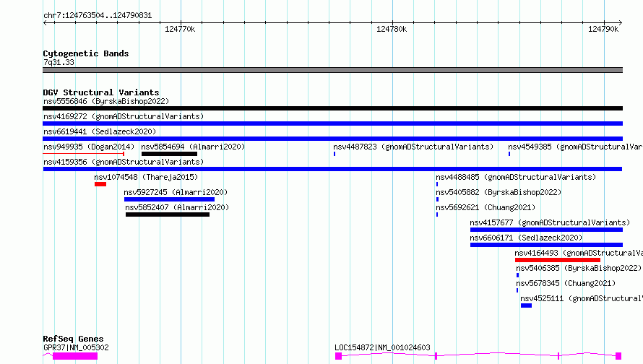The height and width of the screenshot is (364, 643).
Task: Open nsv1074548 (Thareja2015) label
Action: point(146,177)
